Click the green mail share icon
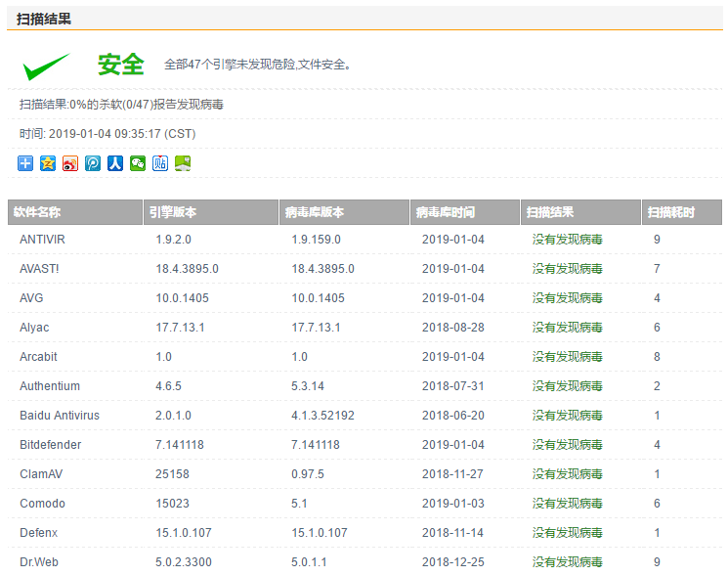Screen dimensions: 728x576 pos(183,163)
